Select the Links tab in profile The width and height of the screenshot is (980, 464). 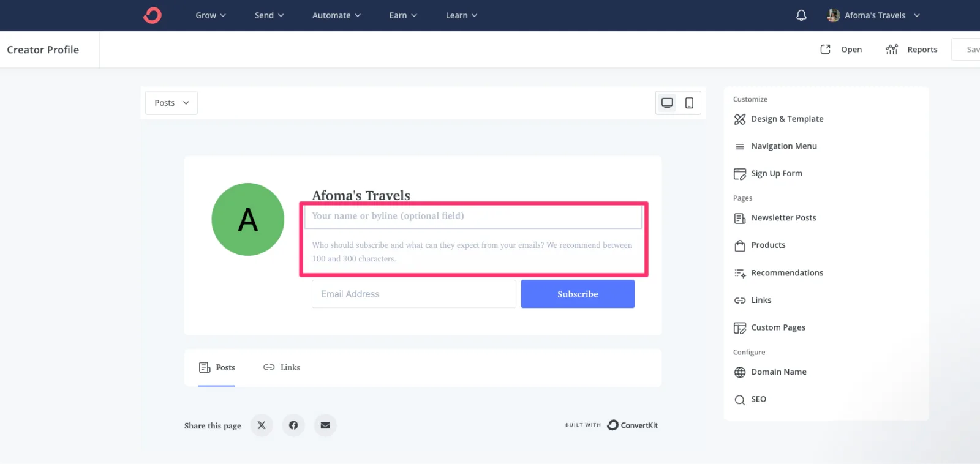click(282, 367)
